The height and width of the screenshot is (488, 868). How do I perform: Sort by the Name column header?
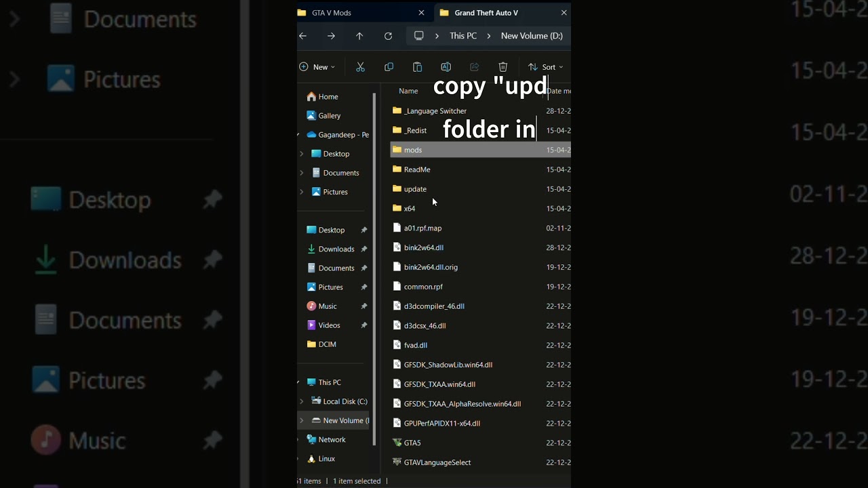408,91
